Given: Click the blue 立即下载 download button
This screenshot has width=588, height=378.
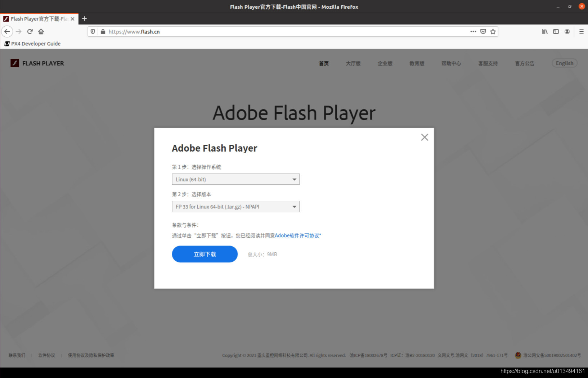Looking at the screenshot, I should [x=205, y=254].
